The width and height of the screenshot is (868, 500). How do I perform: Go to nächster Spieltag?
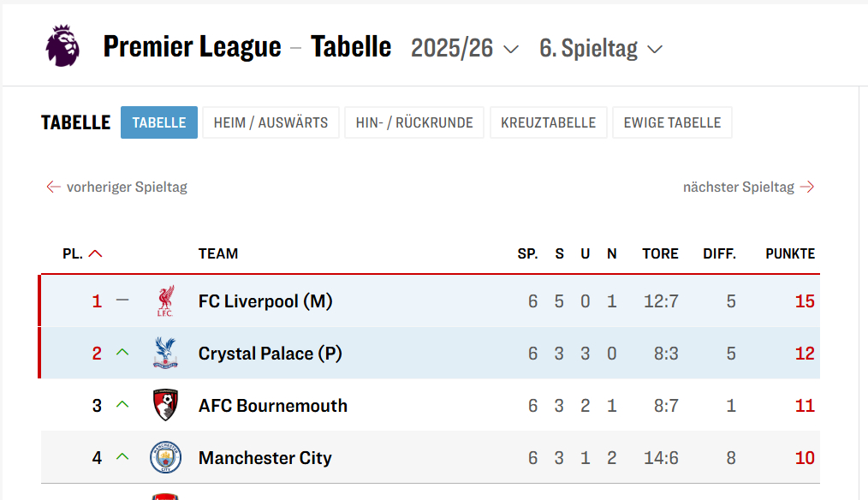[738, 187]
